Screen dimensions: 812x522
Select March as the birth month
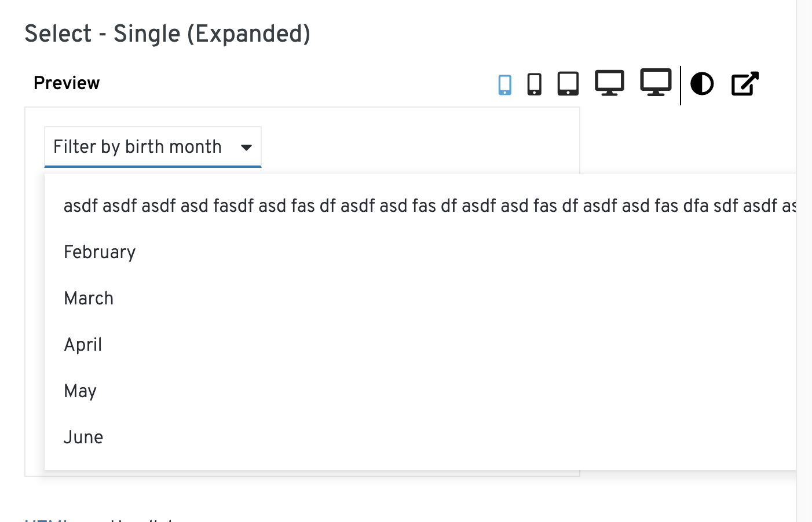coord(89,298)
